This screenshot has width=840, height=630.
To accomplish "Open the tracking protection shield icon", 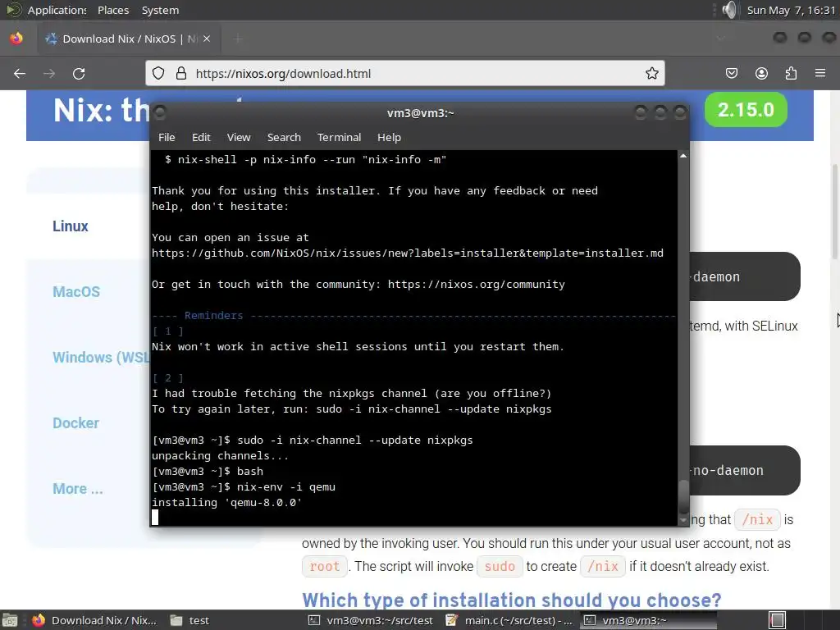I will [x=158, y=73].
